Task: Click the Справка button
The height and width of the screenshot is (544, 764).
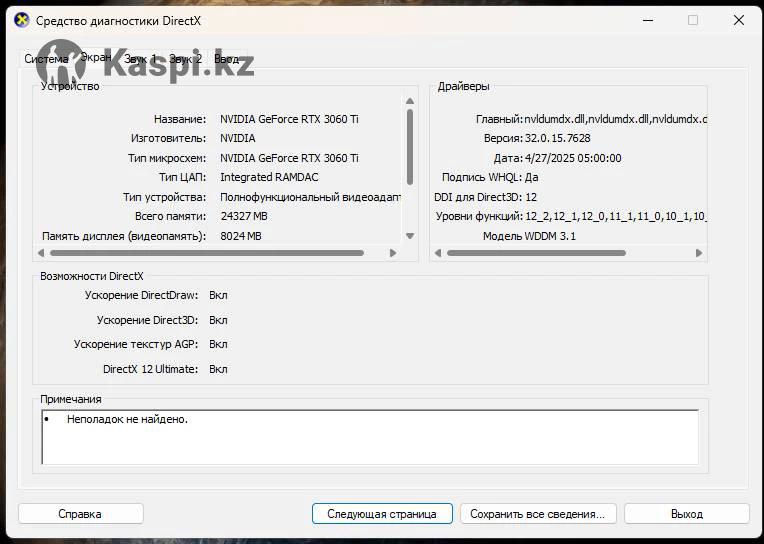Action: (x=80, y=514)
